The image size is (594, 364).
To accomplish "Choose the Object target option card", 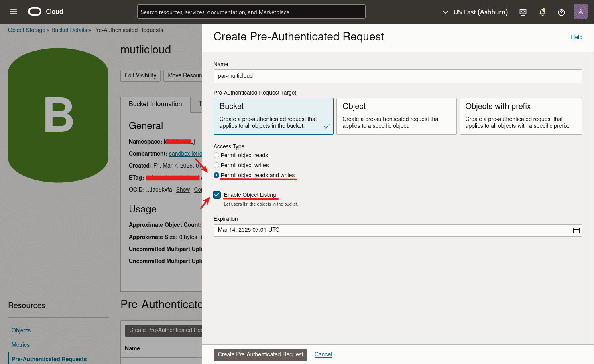I will (396, 116).
